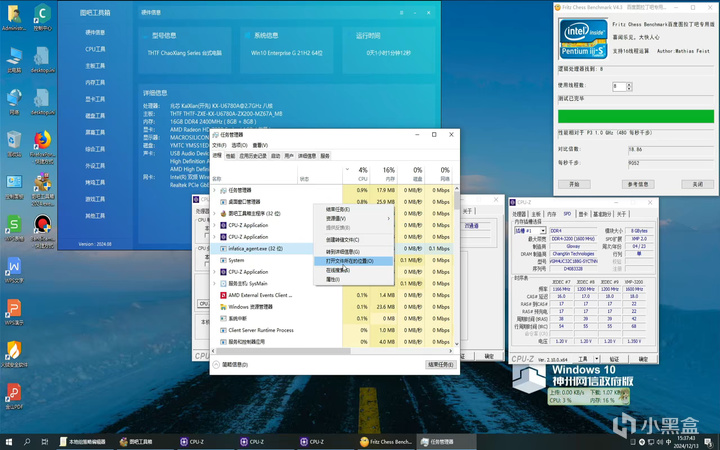
Task: Switch to Task Manager 服务 tab
Action: pos(325,156)
